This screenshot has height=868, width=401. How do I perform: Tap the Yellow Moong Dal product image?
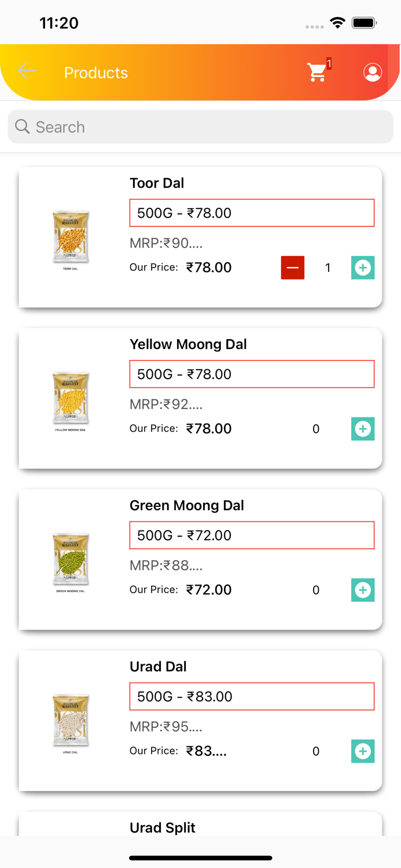point(71,399)
